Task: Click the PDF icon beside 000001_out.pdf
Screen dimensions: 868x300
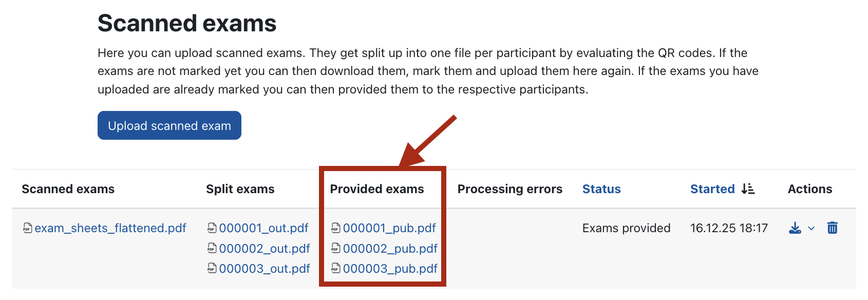Action: click(x=212, y=228)
